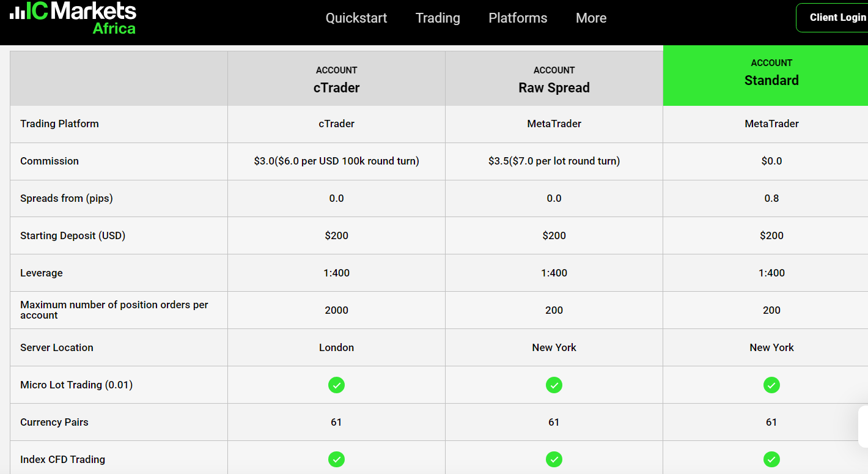Click Raw Spread Micro Lot Trading checkmark

tap(554, 385)
